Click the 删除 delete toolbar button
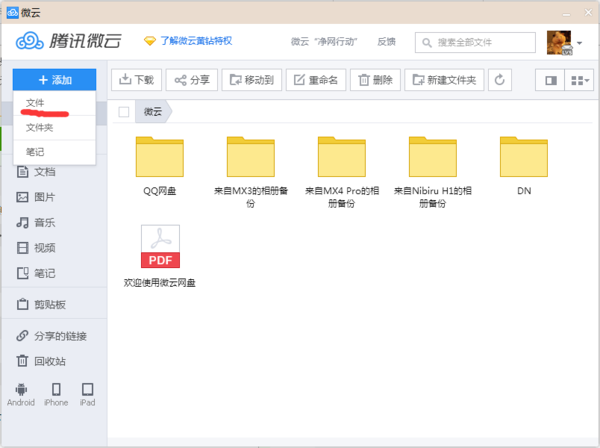This screenshot has height=448, width=600. (375, 80)
